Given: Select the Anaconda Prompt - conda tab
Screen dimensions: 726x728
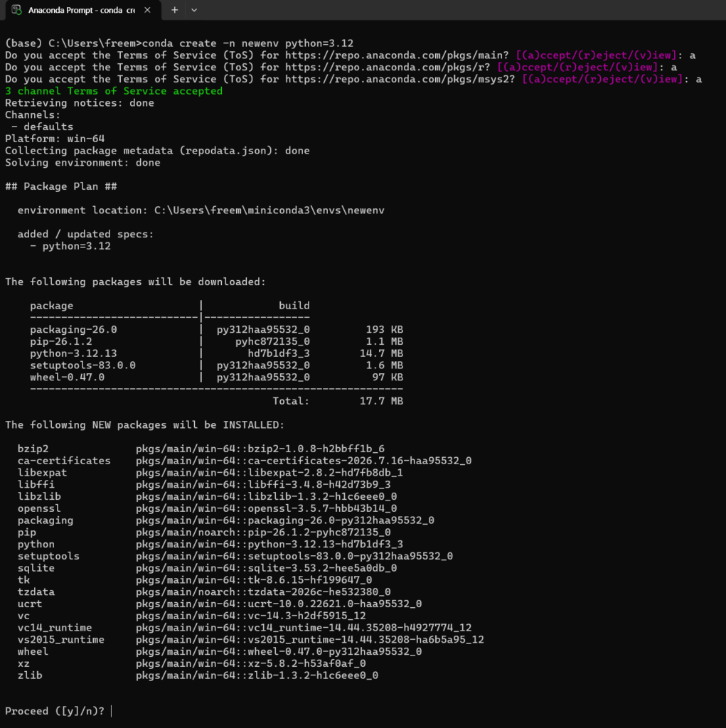Looking at the screenshot, I should [x=82, y=10].
